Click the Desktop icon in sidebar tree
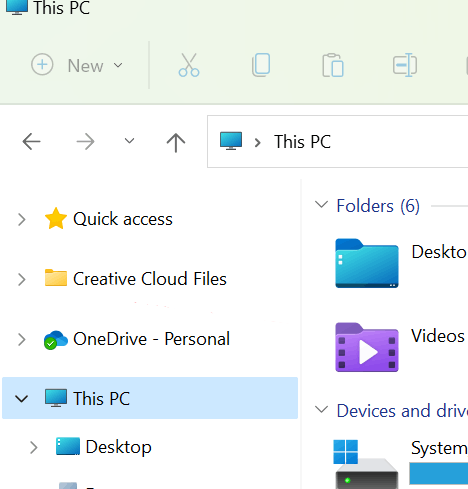Viewport: 468px width, 489px height. click(68, 446)
